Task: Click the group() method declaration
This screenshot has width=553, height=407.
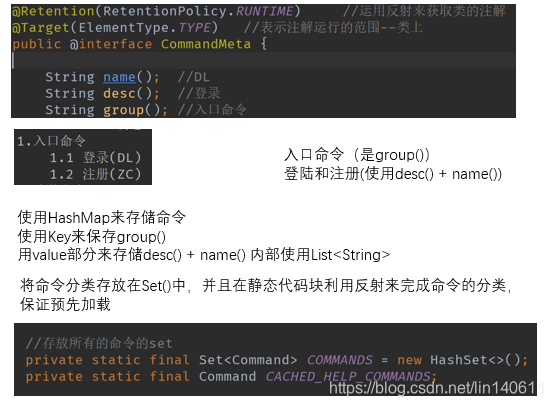Action: coord(106,110)
